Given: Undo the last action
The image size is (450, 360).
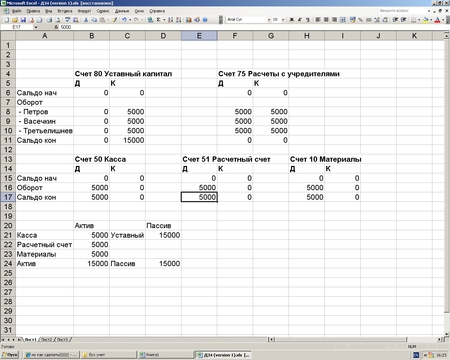Looking at the screenshot, I should click(x=124, y=20).
